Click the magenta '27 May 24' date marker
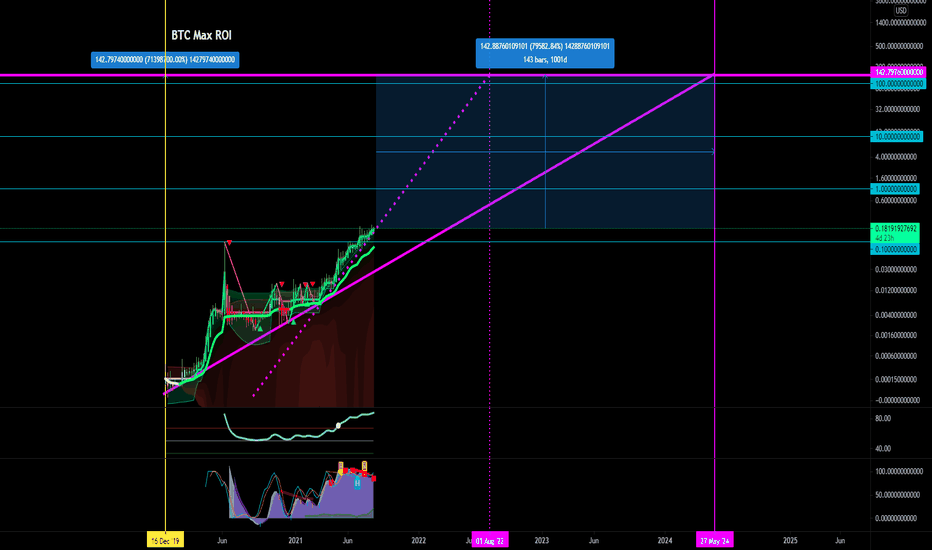Screen dimensions: 932x550 coord(714,540)
